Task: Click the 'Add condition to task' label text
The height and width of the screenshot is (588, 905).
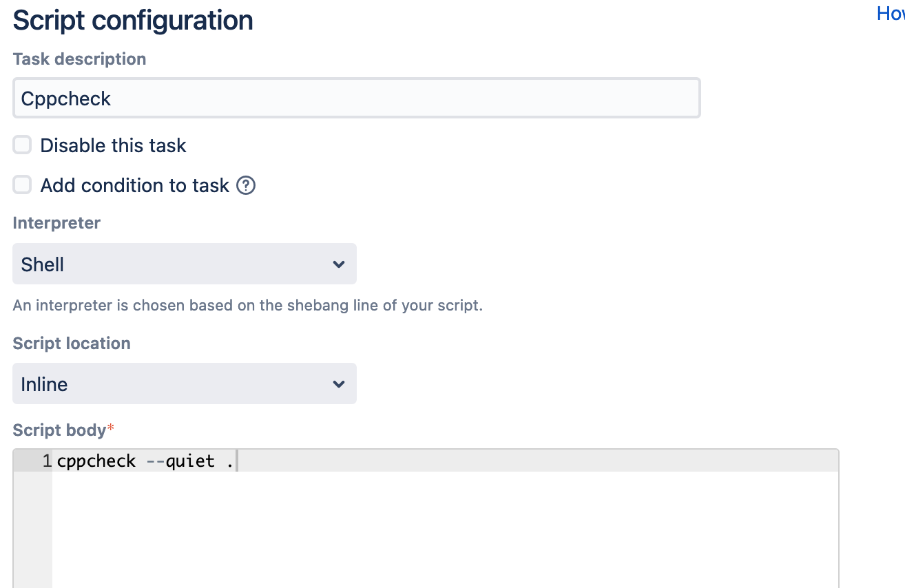Action: click(x=135, y=186)
